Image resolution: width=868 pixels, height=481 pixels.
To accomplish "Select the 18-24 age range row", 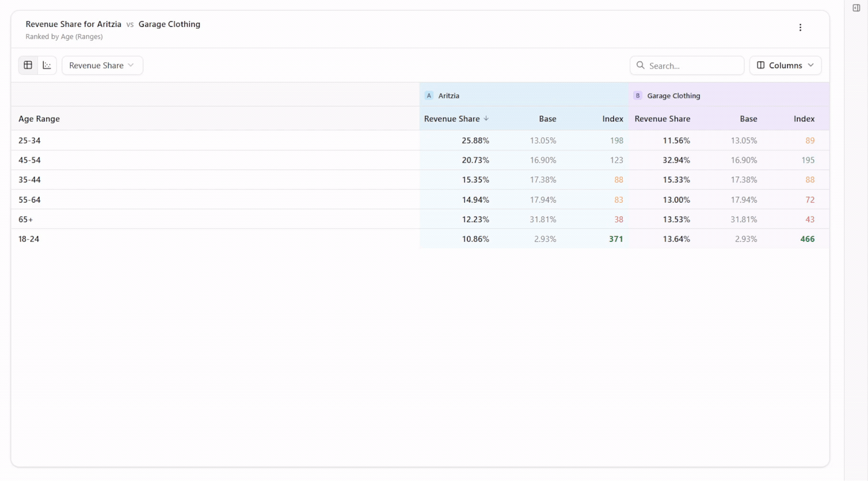I will click(x=420, y=239).
